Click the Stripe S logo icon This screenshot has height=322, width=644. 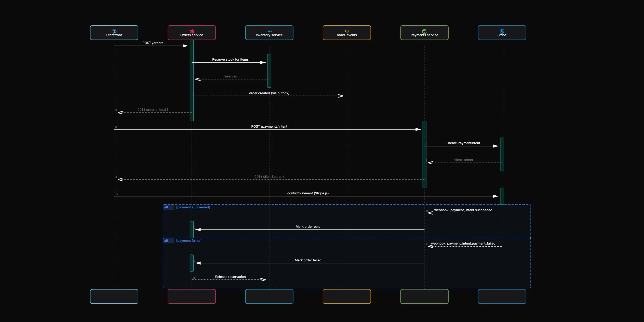(502, 31)
